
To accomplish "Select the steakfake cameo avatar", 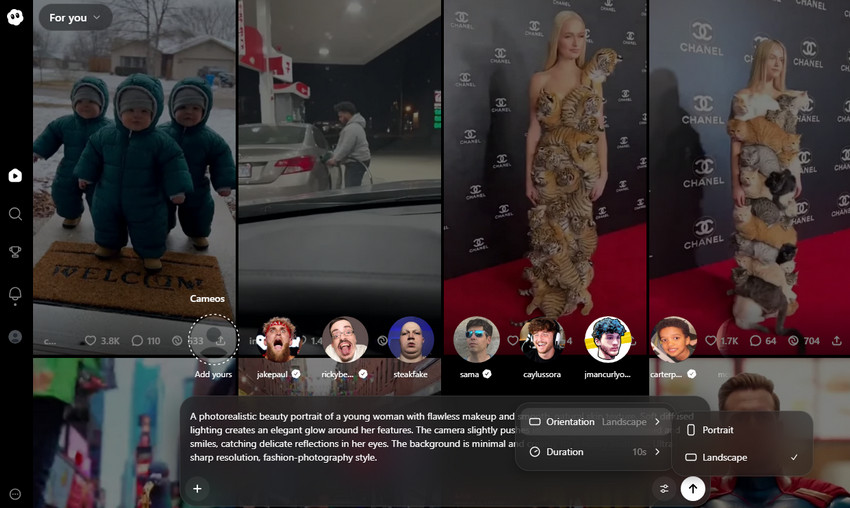I will pos(411,339).
